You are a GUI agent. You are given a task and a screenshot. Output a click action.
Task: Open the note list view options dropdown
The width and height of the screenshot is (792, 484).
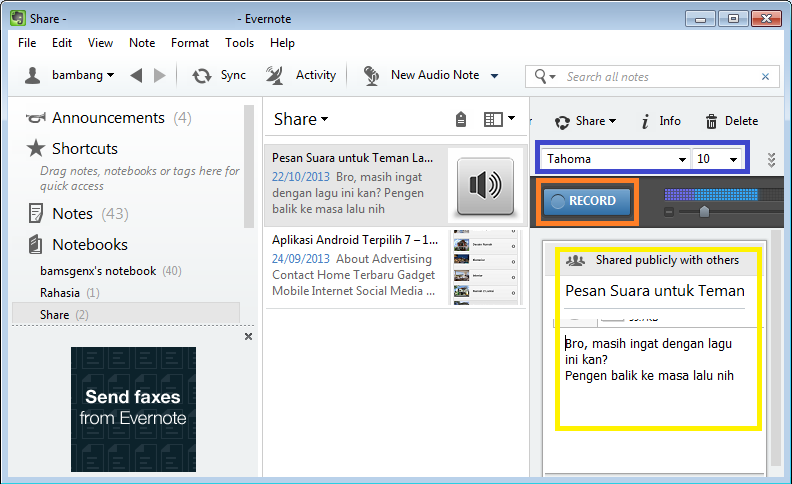pos(500,119)
